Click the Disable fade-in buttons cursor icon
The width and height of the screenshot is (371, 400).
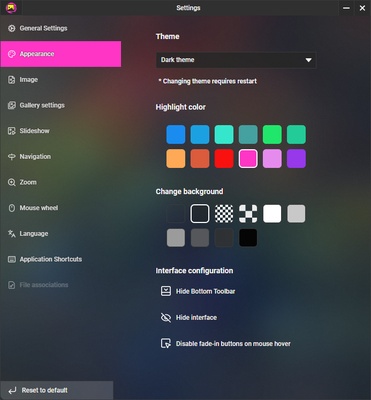166,343
